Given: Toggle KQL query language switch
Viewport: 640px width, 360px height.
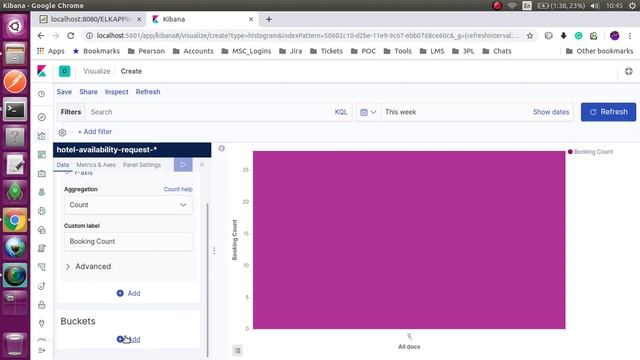Looking at the screenshot, I should pos(341,112).
